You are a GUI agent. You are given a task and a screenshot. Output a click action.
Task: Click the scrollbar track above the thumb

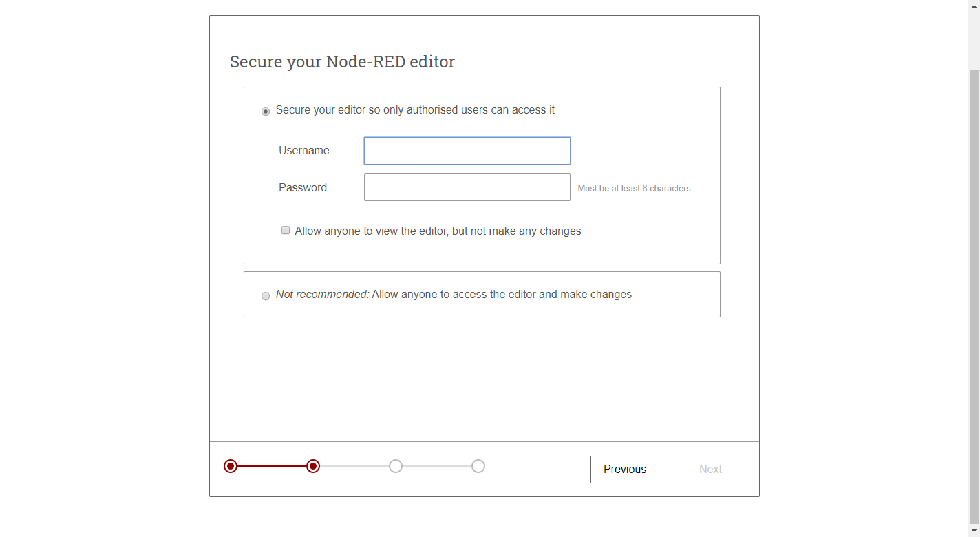tap(974, 40)
